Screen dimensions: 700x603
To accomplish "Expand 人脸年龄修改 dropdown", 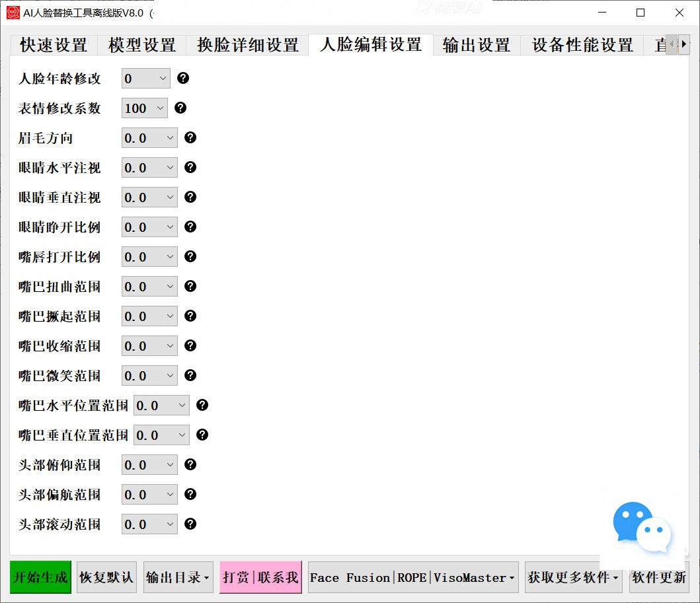I will click(145, 79).
